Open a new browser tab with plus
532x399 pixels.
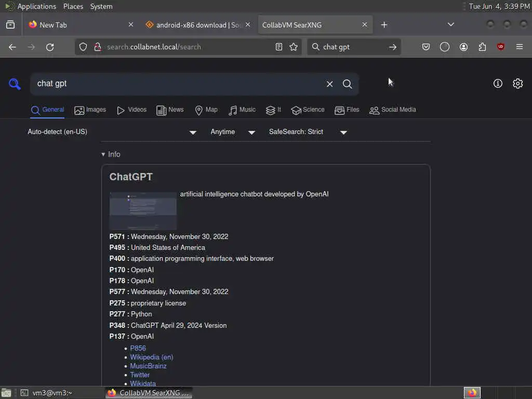click(384, 25)
